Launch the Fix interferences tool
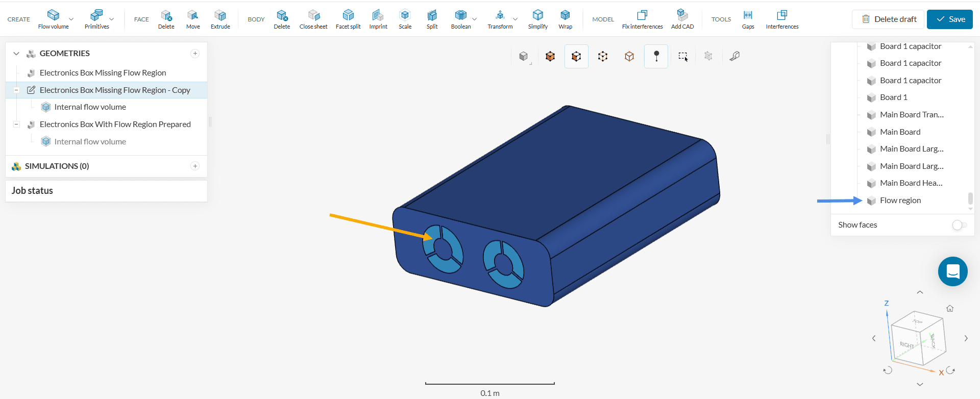 pos(642,19)
